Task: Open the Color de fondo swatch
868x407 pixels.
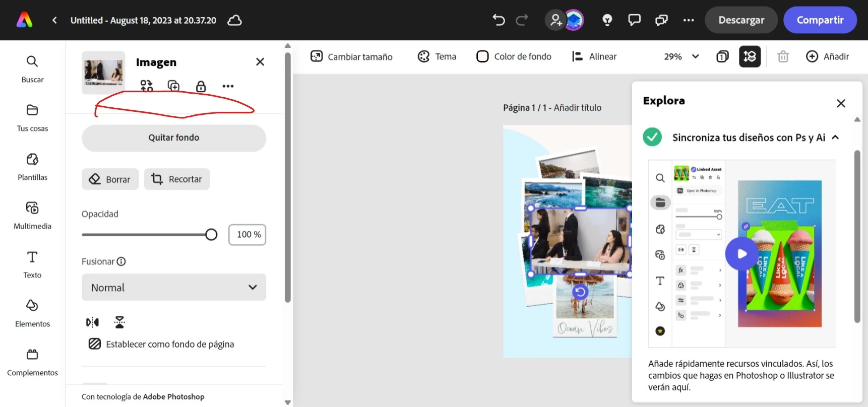Action: coord(514,56)
